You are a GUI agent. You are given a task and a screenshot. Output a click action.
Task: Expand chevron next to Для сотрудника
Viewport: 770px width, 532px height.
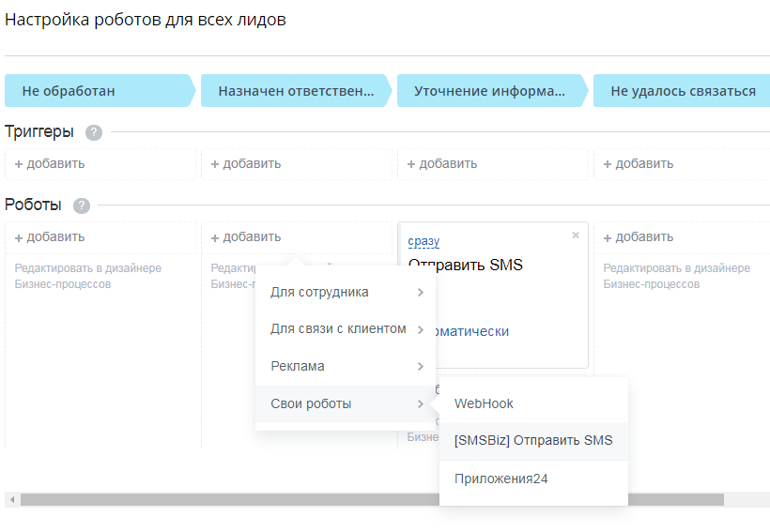pos(421,293)
